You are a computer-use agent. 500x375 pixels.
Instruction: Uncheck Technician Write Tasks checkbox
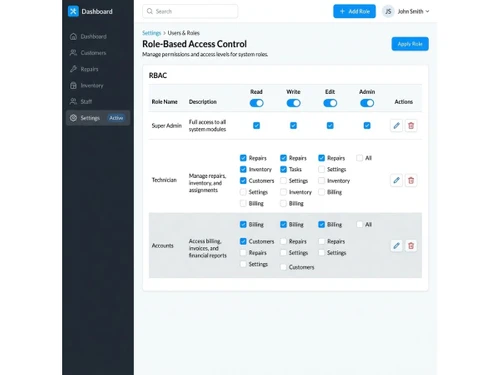[x=283, y=169]
